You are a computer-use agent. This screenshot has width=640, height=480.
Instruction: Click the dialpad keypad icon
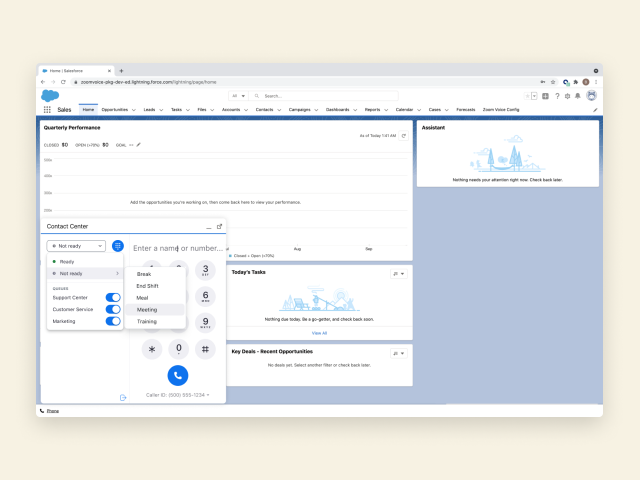tap(118, 245)
